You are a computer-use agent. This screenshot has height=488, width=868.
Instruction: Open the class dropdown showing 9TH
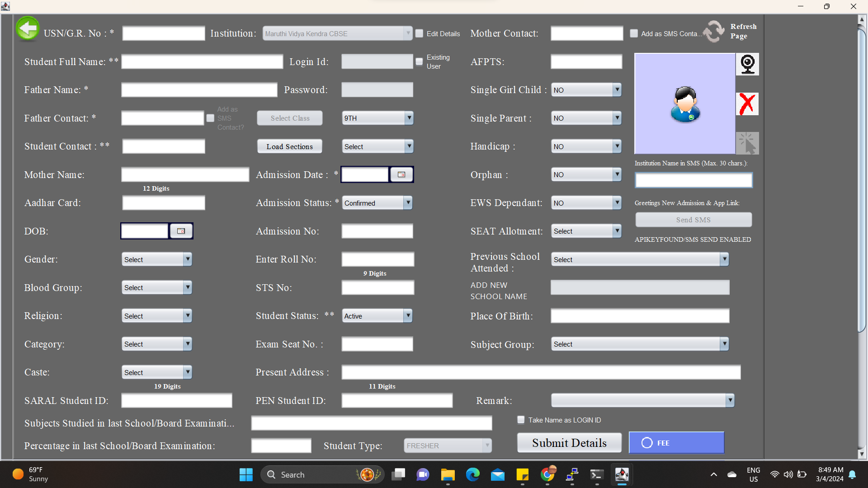409,118
